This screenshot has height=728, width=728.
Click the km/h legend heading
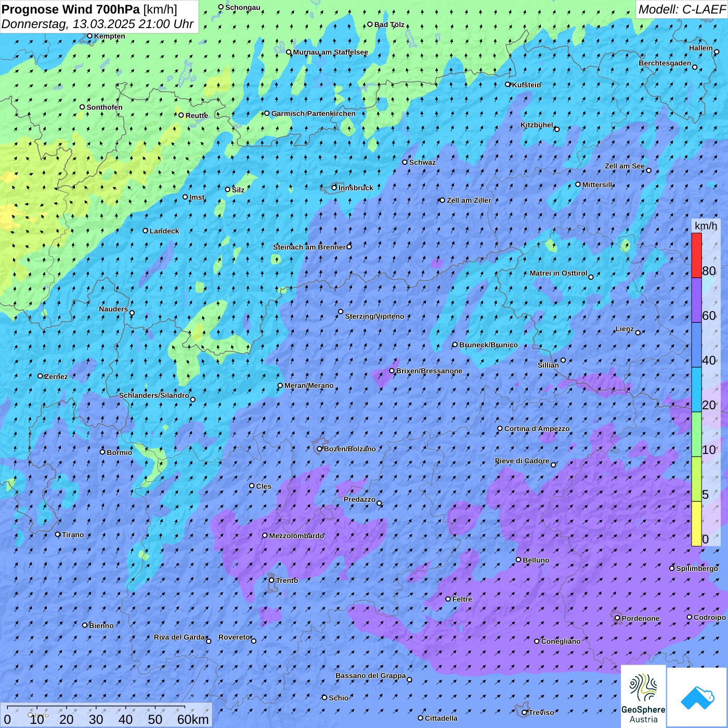pos(706,225)
